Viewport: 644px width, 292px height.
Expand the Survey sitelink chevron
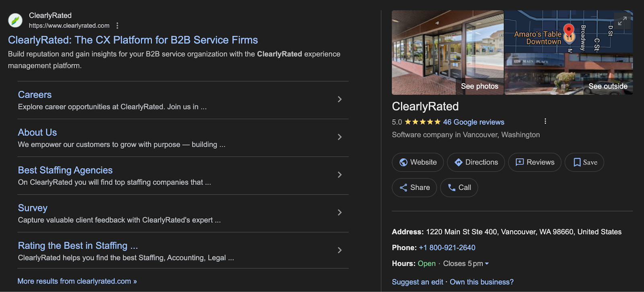tap(340, 212)
